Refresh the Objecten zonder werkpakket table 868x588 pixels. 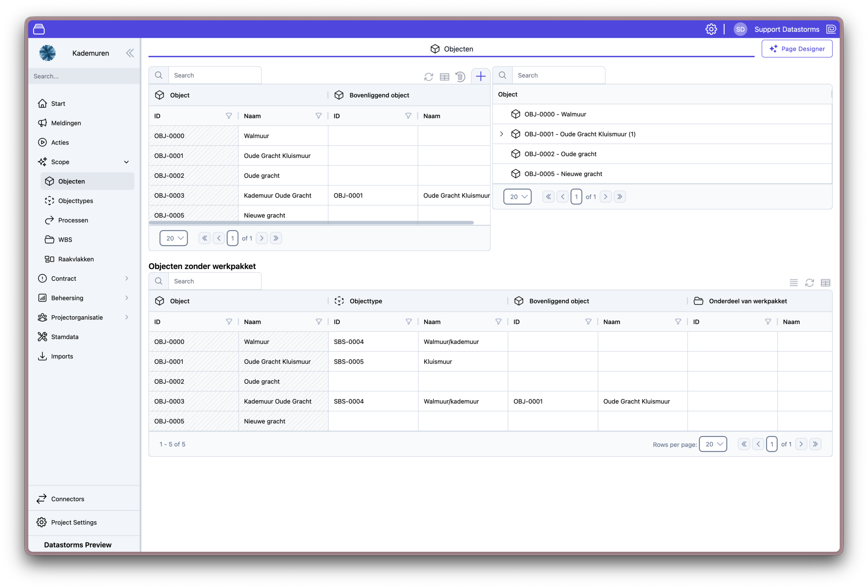click(809, 283)
